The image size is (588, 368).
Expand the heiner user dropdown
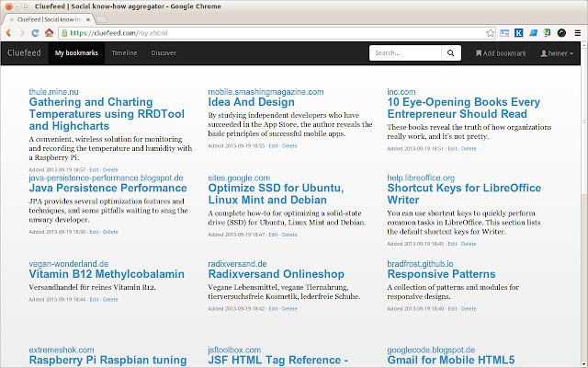click(557, 53)
